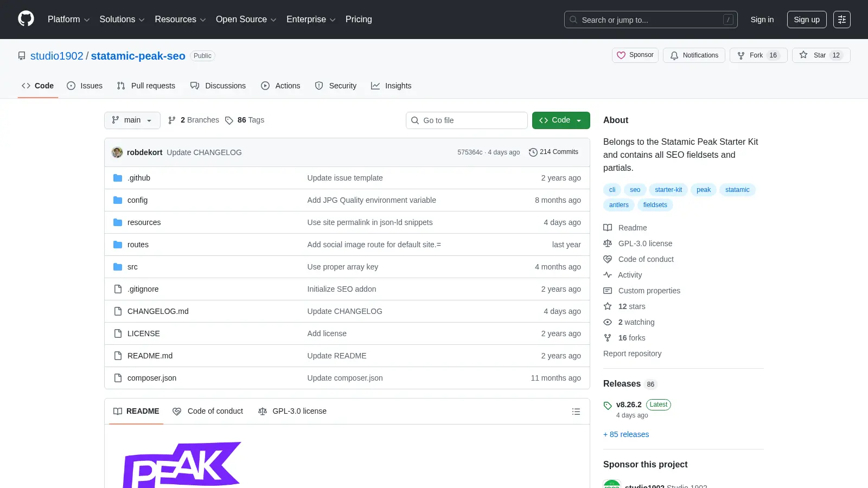This screenshot has width=868, height=488.
Task: Switch to the Insights tab
Action: 391,86
